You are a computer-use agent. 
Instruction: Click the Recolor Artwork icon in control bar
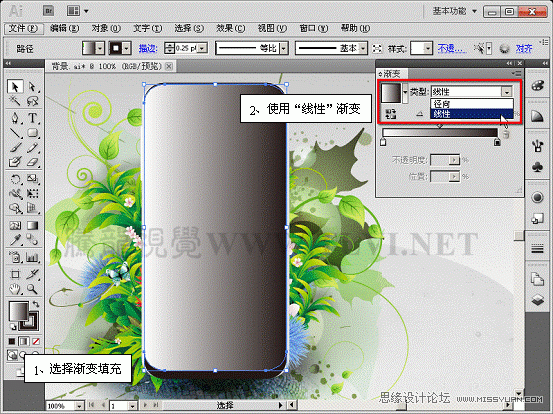(x=504, y=48)
